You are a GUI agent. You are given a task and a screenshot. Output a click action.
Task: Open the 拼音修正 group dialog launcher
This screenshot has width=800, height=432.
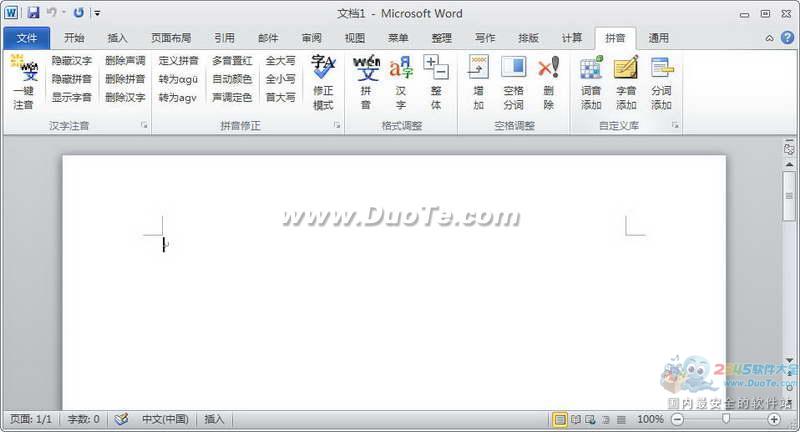pyautogui.click(x=337, y=126)
